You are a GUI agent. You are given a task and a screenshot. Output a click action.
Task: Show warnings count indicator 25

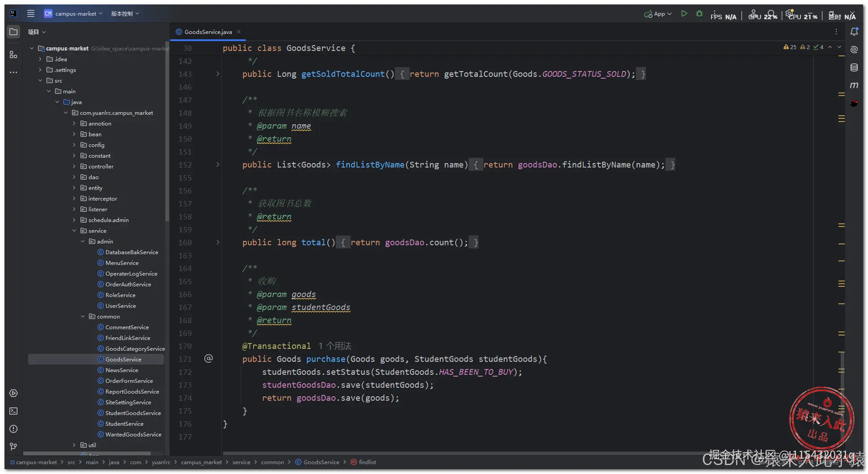pos(790,47)
